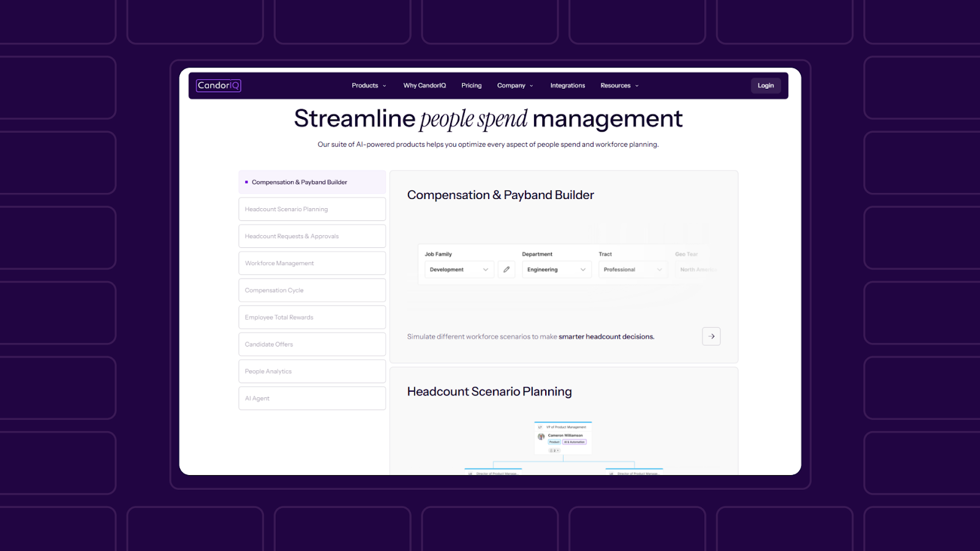Viewport: 980px width, 551px height.
Task: Select Candidate Offers in the product list
Action: point(312,344)
